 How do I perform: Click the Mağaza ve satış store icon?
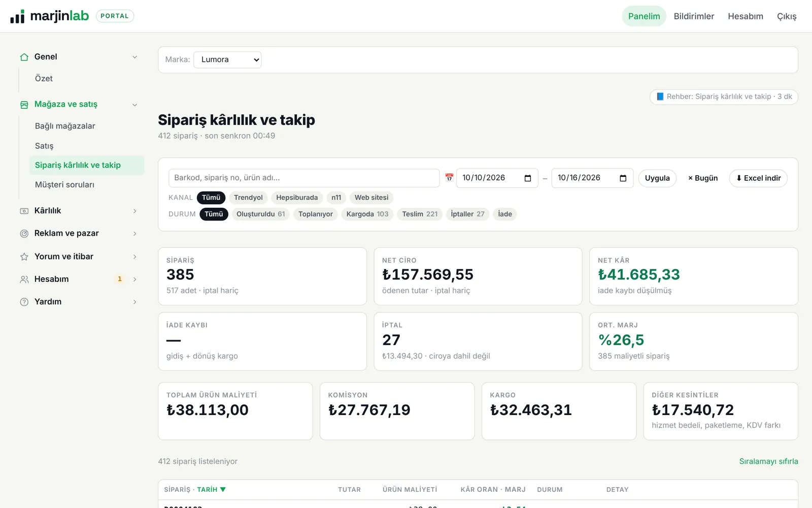24,105
